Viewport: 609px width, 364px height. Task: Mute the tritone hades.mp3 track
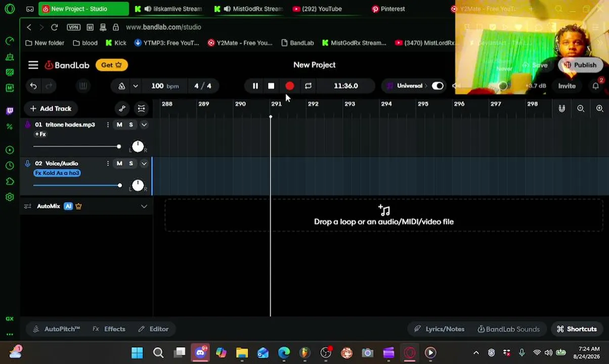pos(119,124)
